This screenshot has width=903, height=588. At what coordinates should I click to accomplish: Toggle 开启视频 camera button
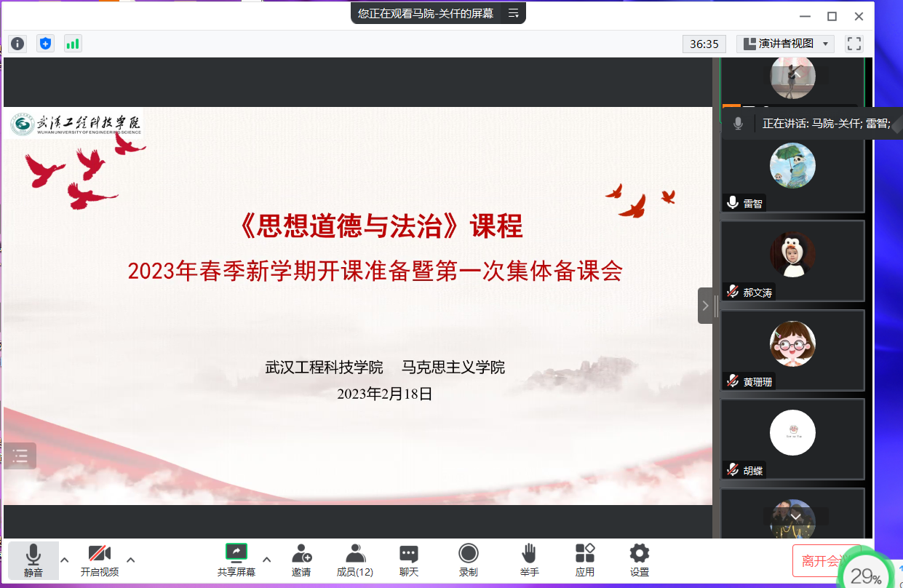(100, 560)
